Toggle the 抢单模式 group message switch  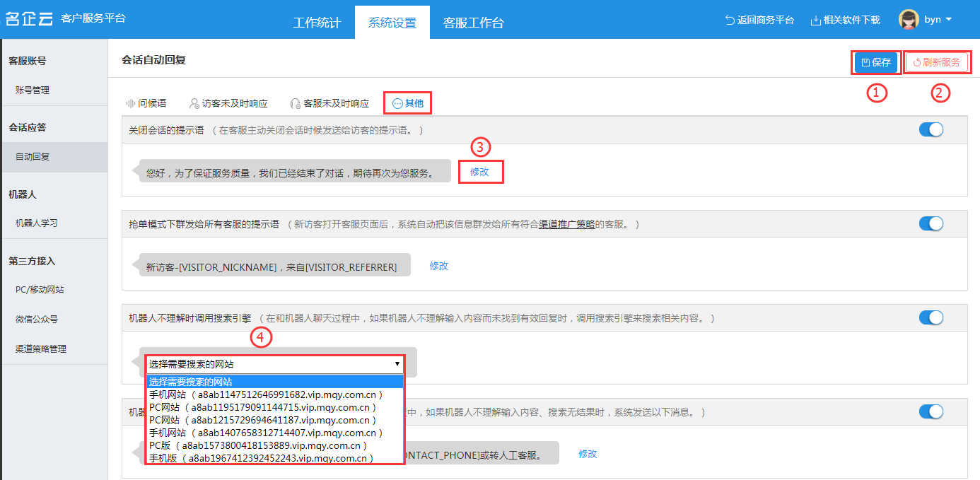click(x=931, y=223)
